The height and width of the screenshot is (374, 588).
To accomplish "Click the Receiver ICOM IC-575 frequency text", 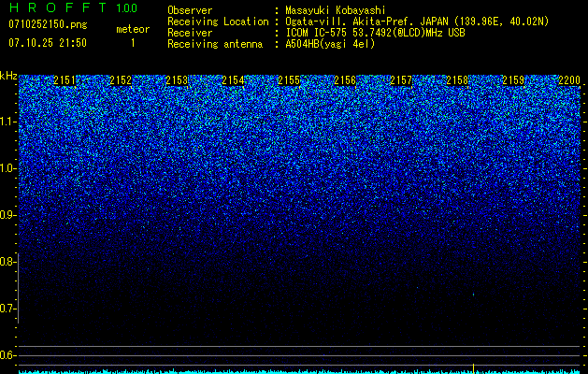I will click(x=375, y=33).
